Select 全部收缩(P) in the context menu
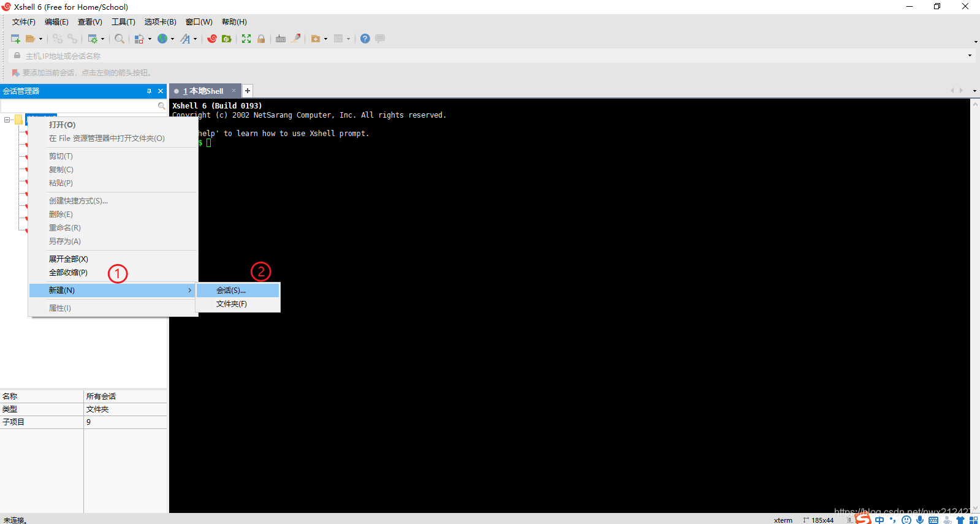The image size is (980, 524). pos(113,273)
